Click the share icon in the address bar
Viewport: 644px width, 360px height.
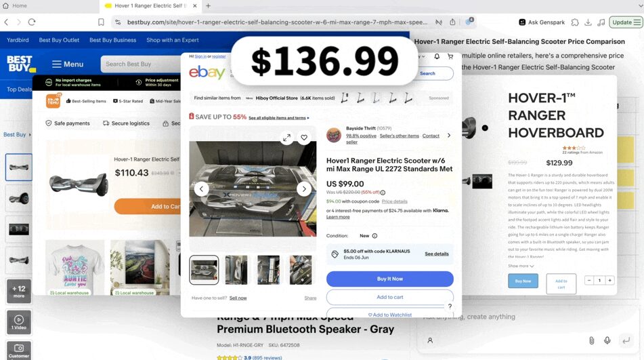(x=452, y=22)
